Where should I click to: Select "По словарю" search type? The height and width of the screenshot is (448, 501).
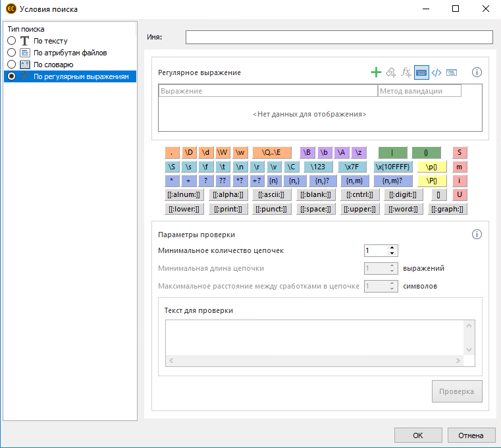coord(12,65)
